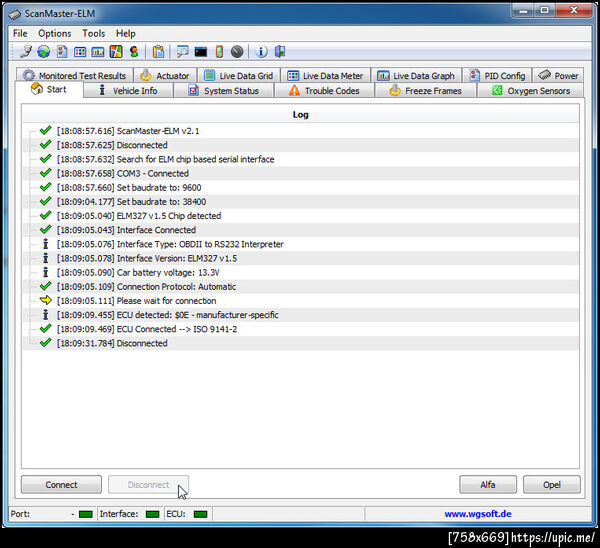Select the 'ECU Connected --> ISO 9141-2' entry
Screen dimensions: 600x548
(300, 329)
